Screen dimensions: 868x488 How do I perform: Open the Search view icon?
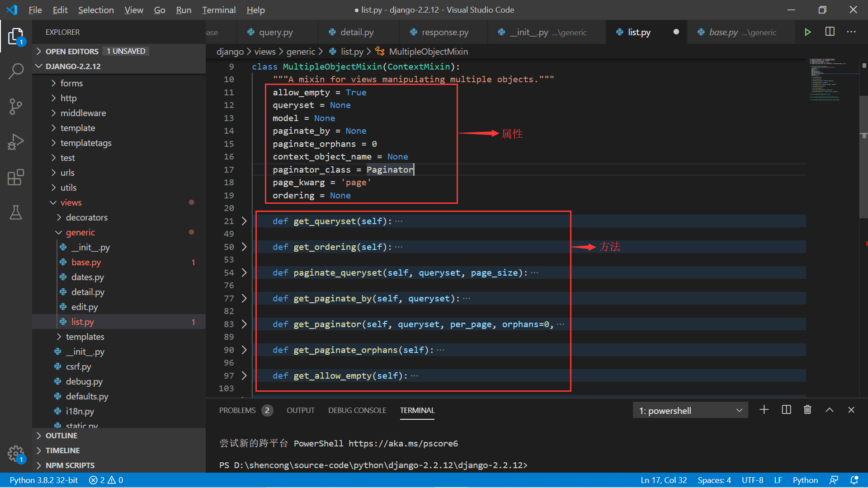pyautogui.click(x=16, y=71)
